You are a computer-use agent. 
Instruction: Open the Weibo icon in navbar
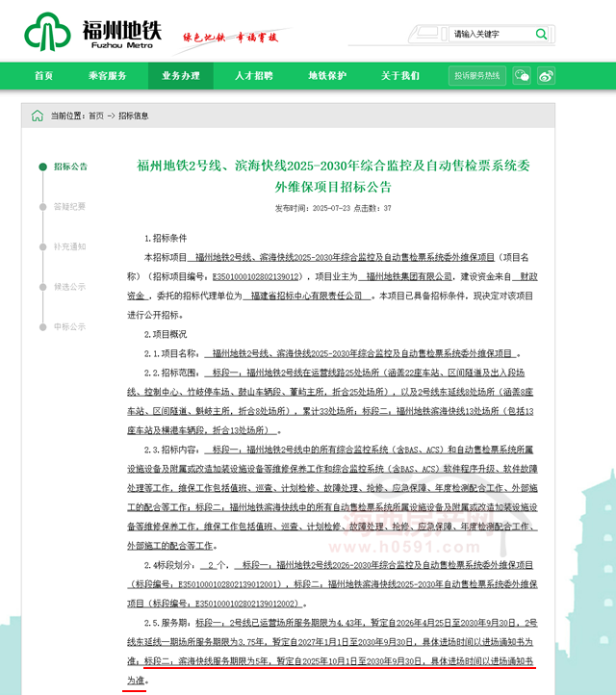tap(546, 76)
